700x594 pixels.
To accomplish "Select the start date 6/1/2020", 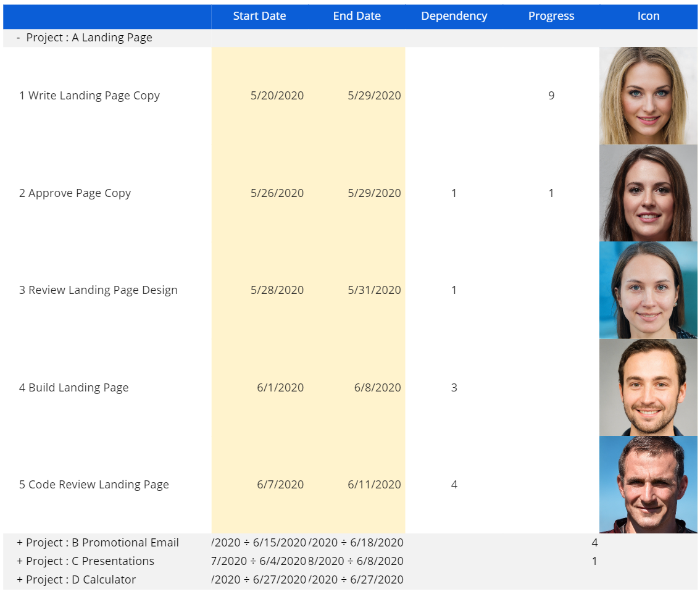I will click(x=280, y=388).
